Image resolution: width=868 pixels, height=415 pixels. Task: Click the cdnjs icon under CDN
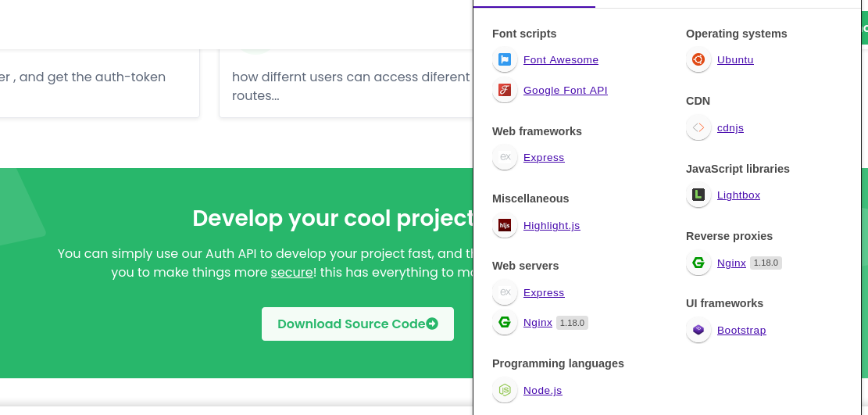[x=698, y=128]
